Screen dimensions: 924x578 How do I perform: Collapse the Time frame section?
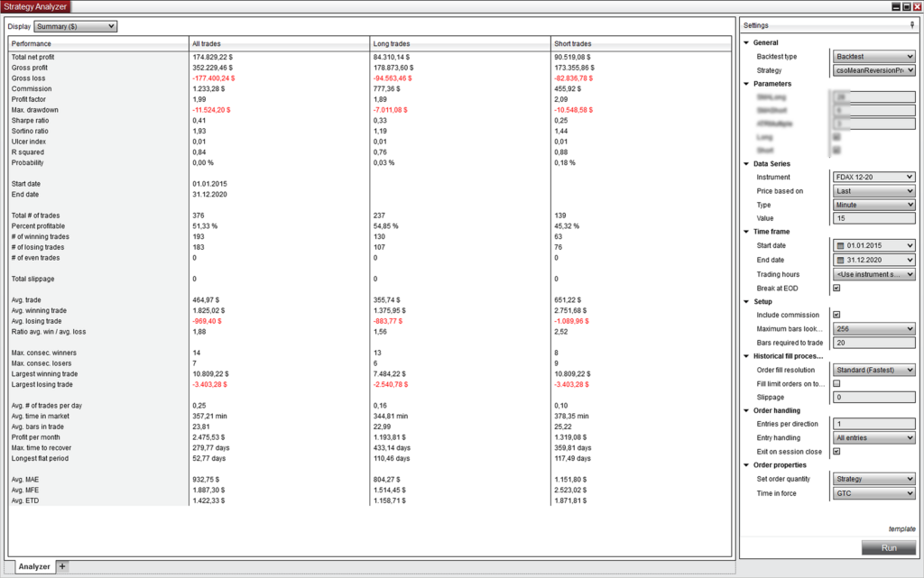tap(746, 232)
